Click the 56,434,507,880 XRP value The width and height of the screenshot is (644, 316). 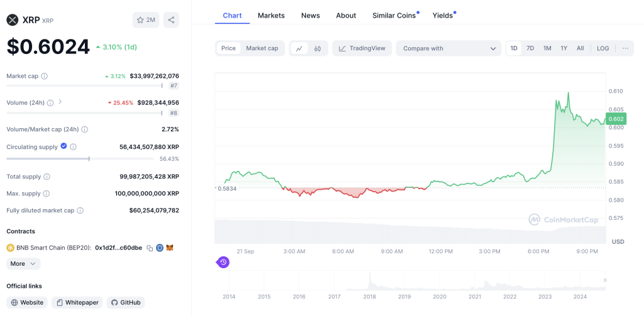[x=149, y=146]
